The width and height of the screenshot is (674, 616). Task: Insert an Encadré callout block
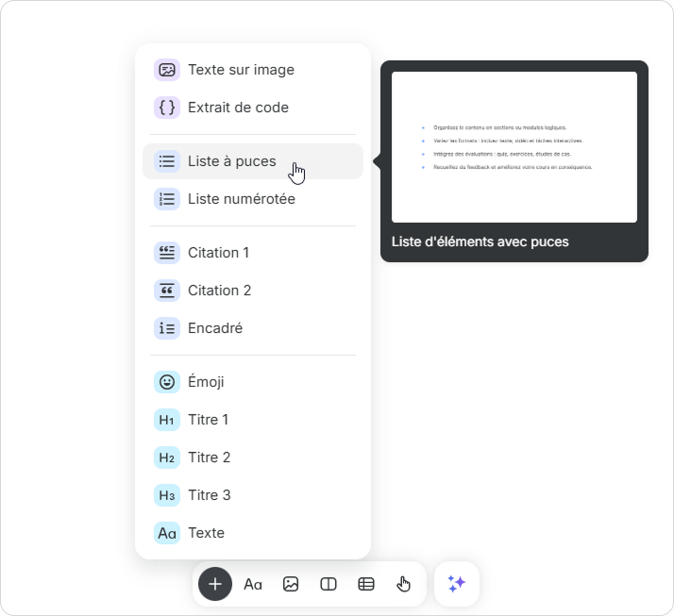214,328
